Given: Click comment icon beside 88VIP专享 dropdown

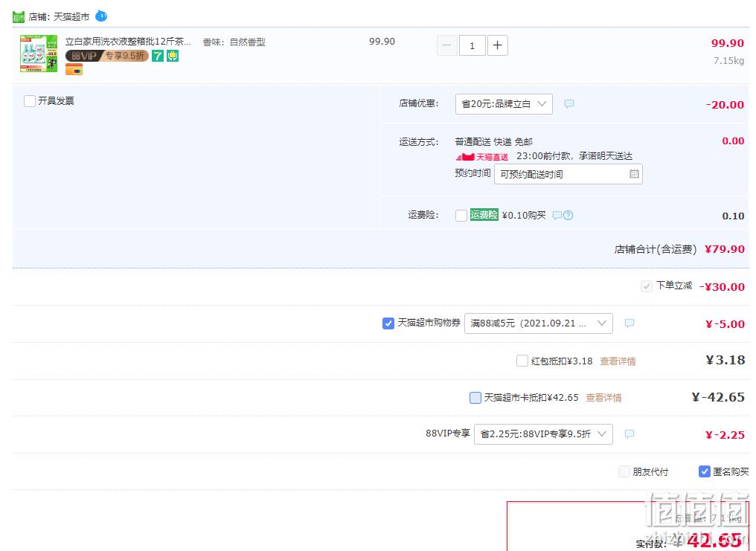Looking at the screenshot, I should 630,434.
